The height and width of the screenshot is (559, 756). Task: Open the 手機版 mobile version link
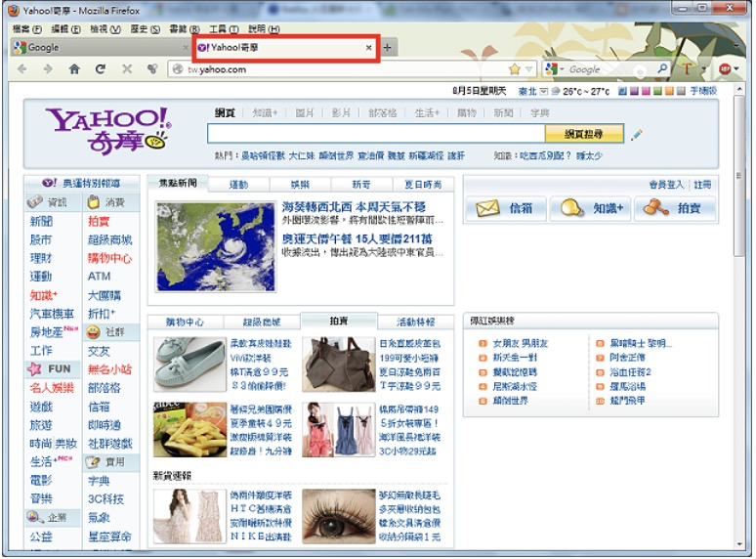pyautogui.click(x=703, y=91)
